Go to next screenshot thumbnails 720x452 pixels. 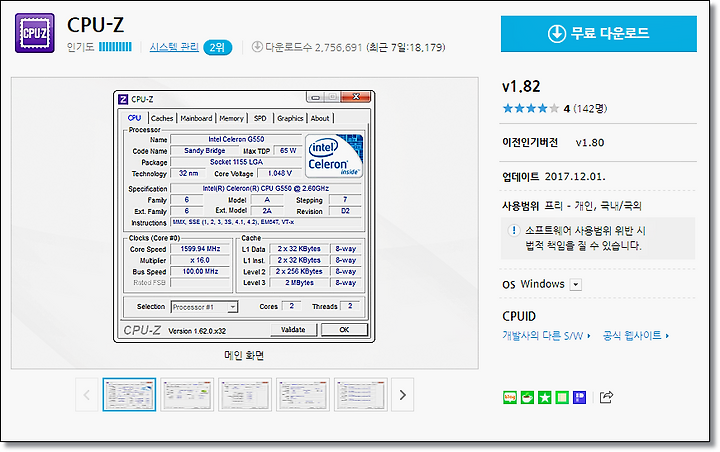(403, 395)
